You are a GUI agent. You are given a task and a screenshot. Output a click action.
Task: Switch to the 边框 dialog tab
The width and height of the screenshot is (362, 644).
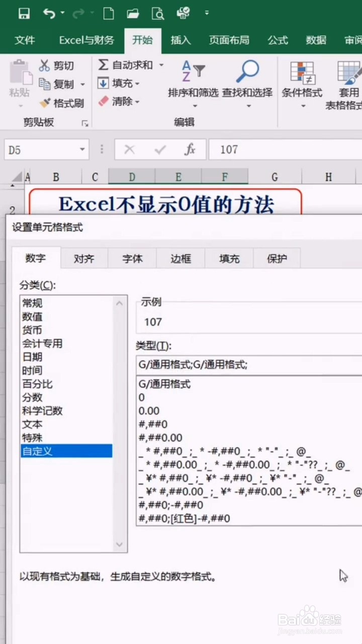point(180,259)
